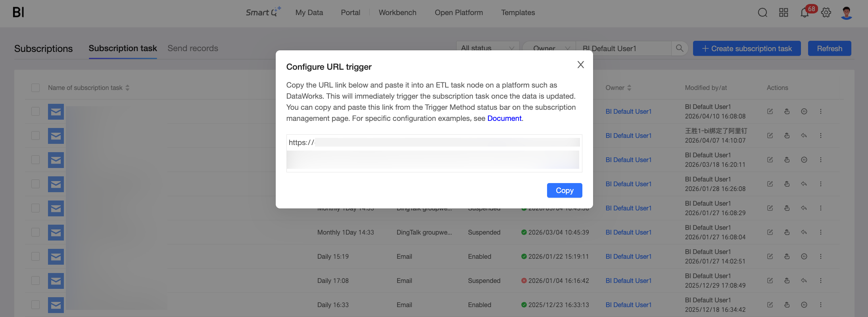Switch to Send records tab
Image resolution: width=868 pixels, height=317 pixels.
click(x=193, y=48)
